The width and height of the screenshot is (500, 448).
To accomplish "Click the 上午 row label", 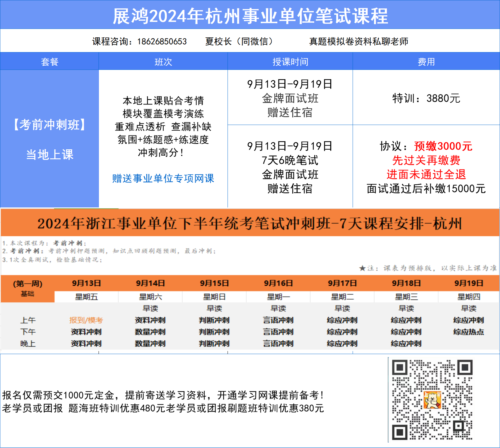I will pos(28,320).
